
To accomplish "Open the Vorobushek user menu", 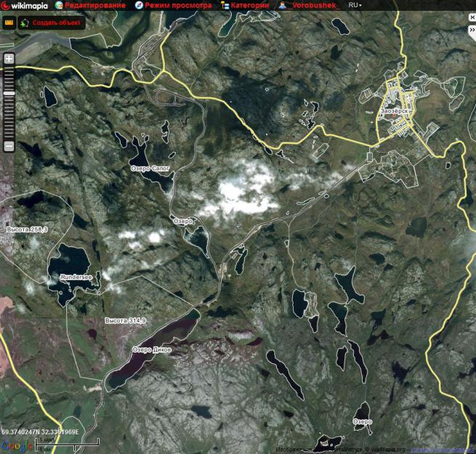I will click(x=310, y=5).
